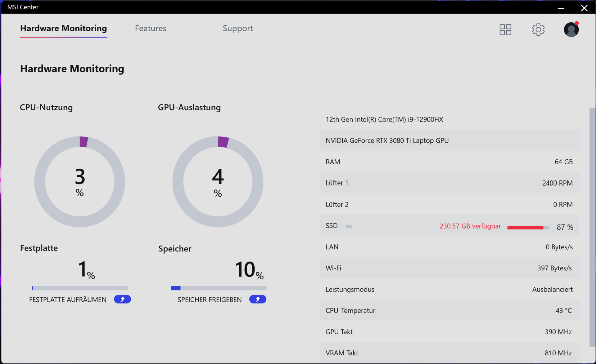Click the small SSD drive indicator icon

(x=349, y=226)
